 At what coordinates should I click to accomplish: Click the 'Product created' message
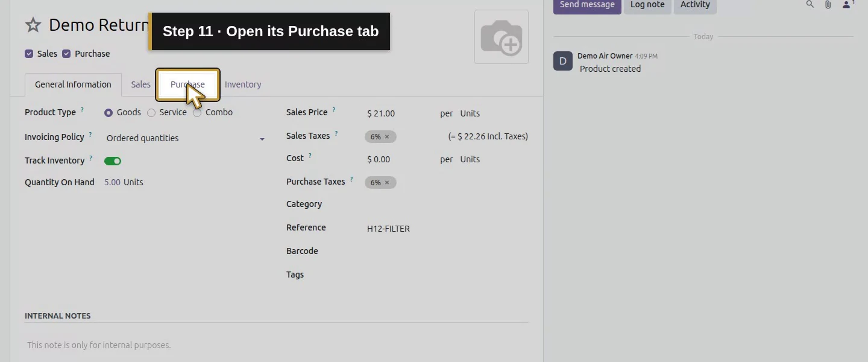[610, 69]
